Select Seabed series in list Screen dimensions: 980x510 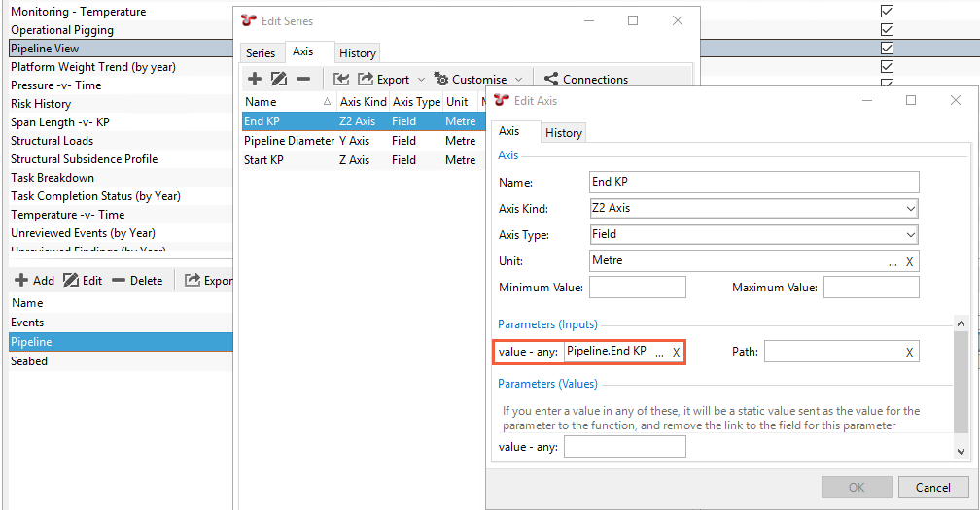(x=121, y=360)
